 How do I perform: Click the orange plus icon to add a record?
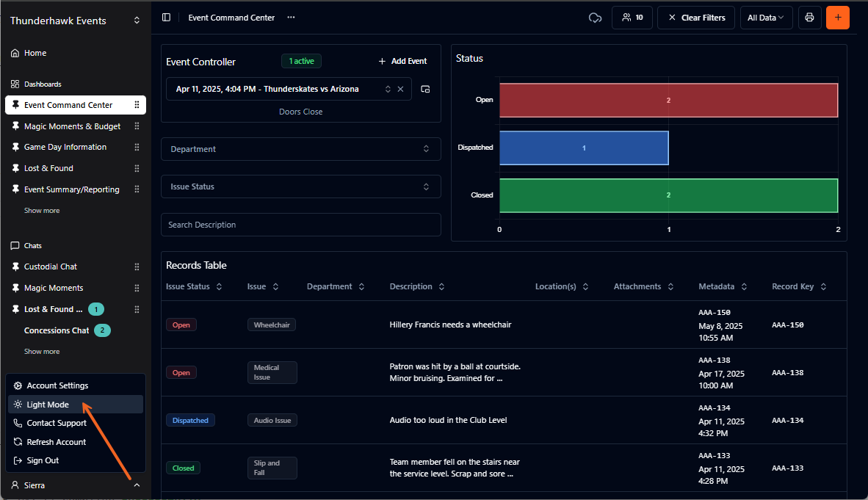[838, 17]
